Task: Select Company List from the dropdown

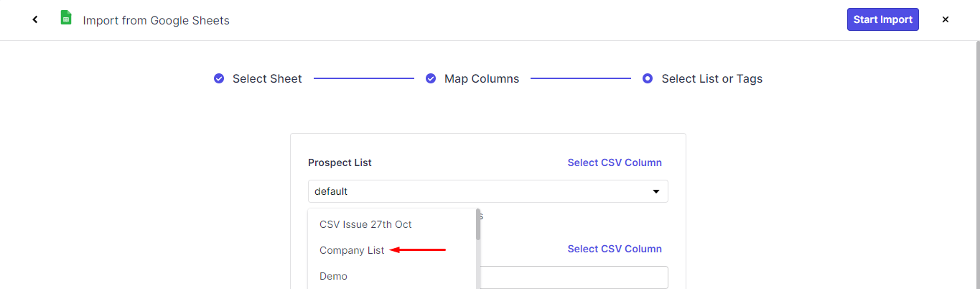Action: pyautogui.click(x=352, y=250)
